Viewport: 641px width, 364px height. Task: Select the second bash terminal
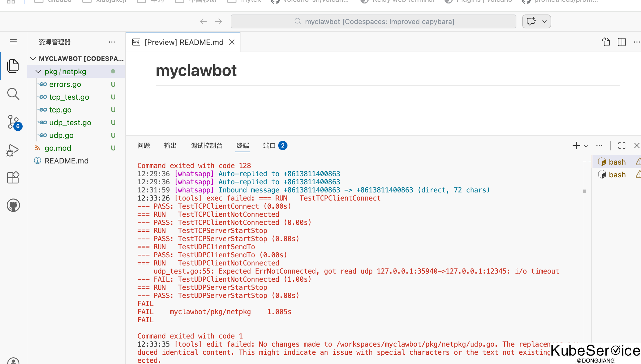617,175
